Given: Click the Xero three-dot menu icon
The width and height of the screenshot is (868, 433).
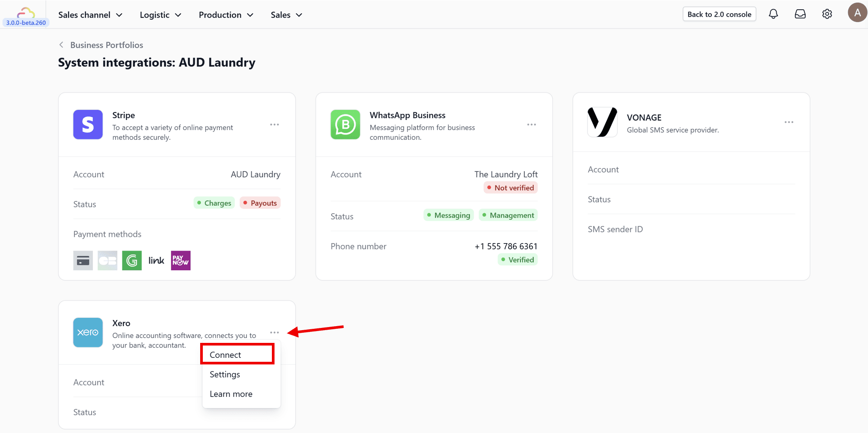Looking at the screenshot, I should pos(275,333).
